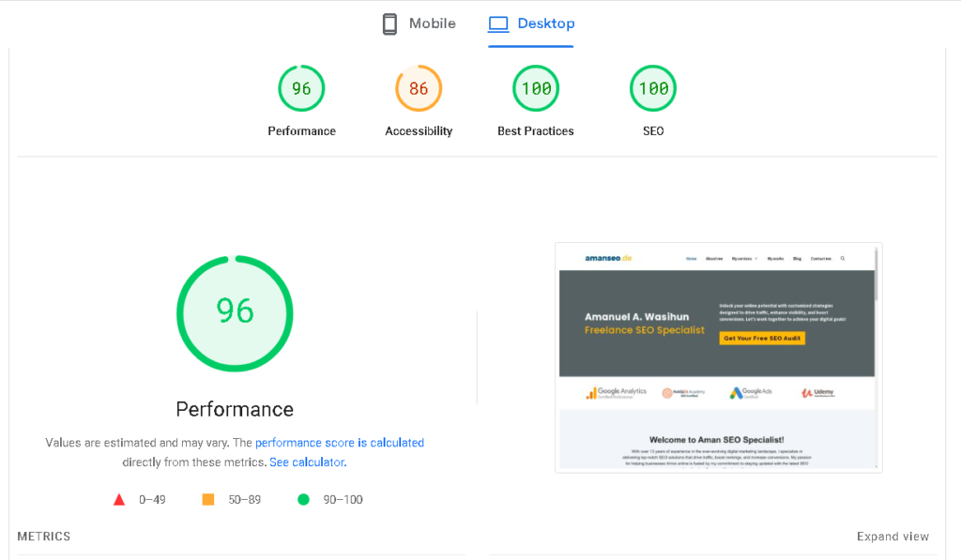Click the red triangle 0–49 legend icon
Image resolution: width=961 pixels, height=560 pixels.
pos(119,500)
